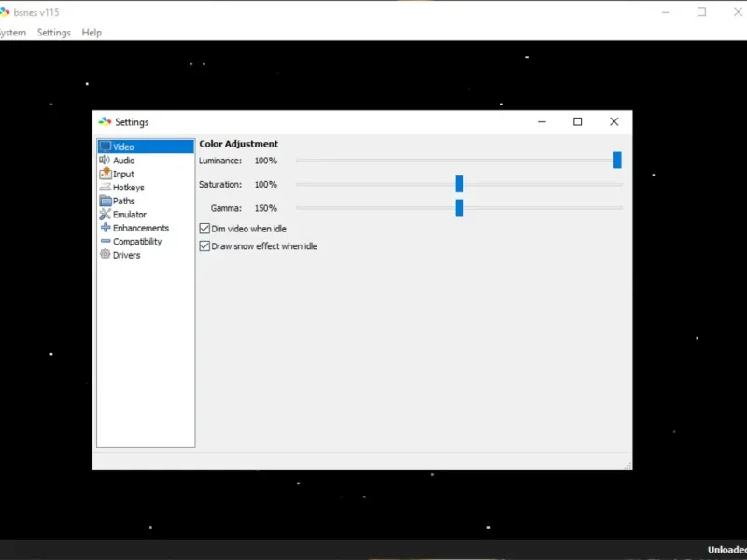Close the Settings window

point(614,122)
